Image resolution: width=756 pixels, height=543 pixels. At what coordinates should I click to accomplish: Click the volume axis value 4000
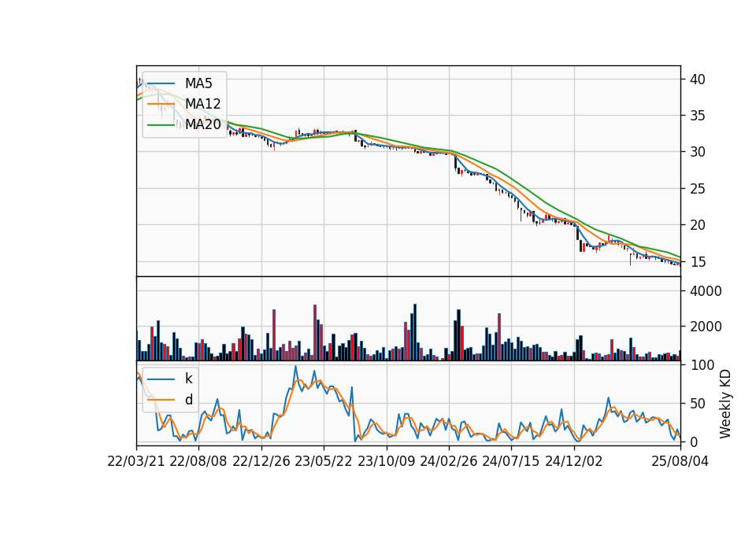point(706,291)
